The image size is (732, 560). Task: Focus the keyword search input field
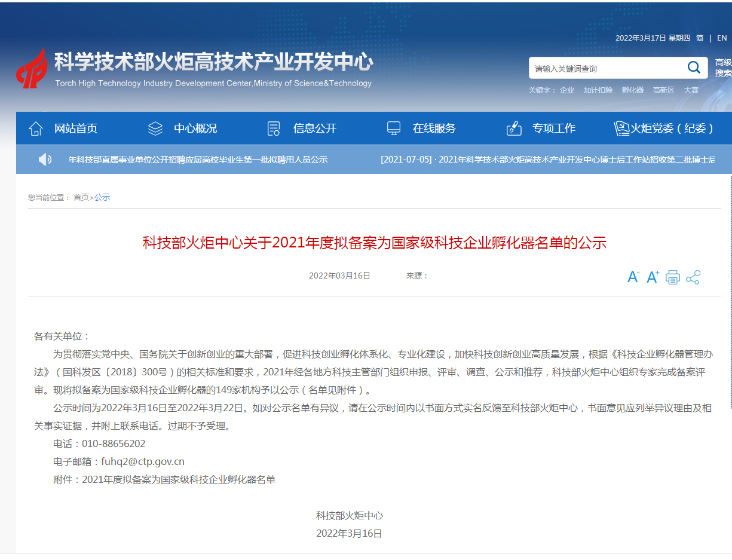coord(607,68)
